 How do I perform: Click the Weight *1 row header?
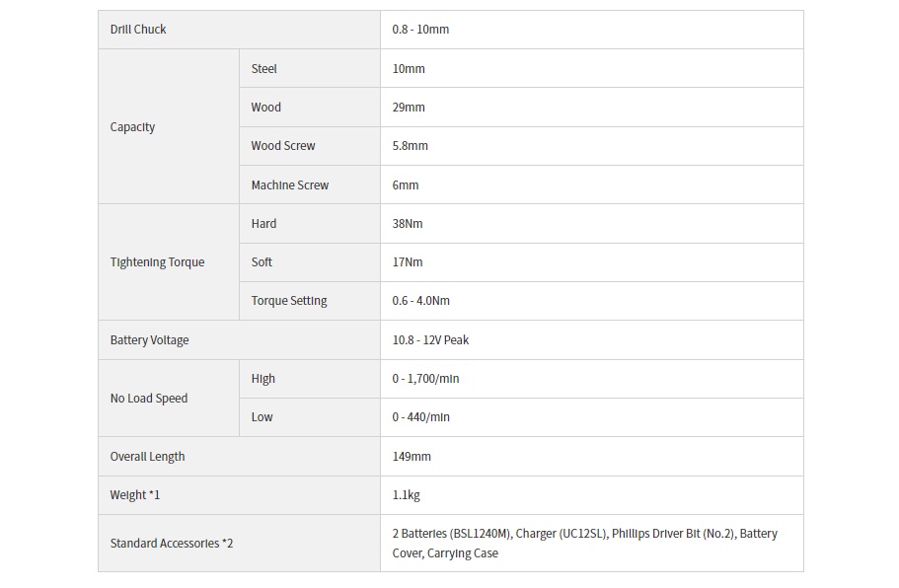coord(239,495)
